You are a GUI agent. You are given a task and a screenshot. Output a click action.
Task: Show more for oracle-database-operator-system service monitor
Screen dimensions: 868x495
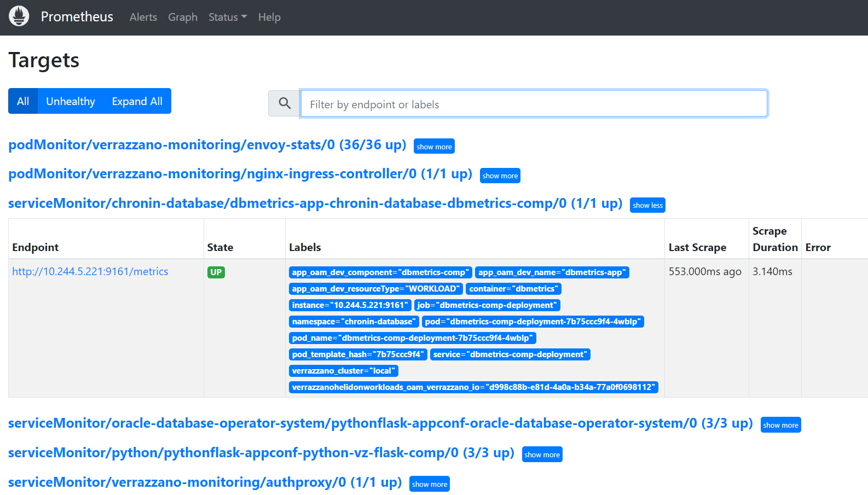tap(780, 425)
